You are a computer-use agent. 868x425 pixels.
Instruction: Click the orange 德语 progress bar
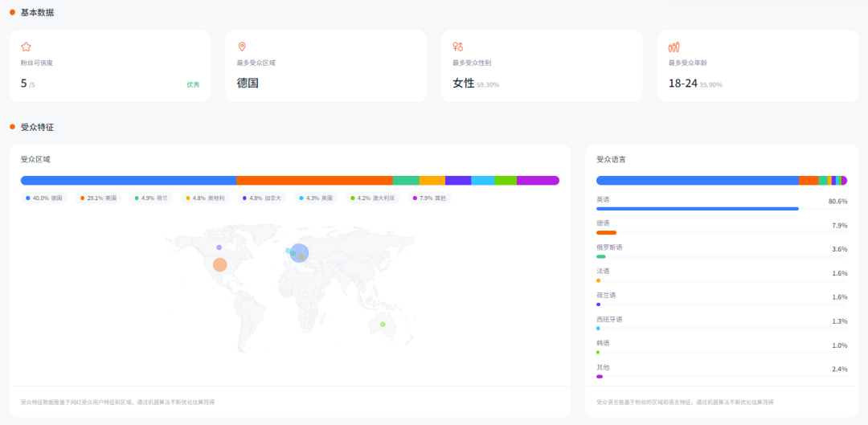[x=606, y=232]
